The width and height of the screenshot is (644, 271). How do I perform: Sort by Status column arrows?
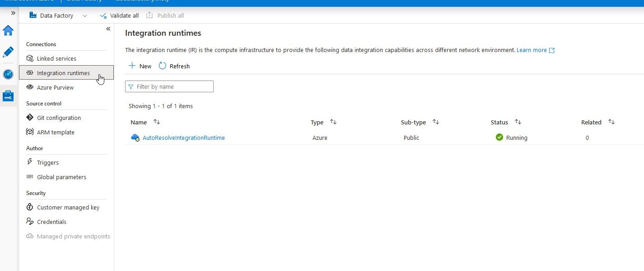(518, 122)
